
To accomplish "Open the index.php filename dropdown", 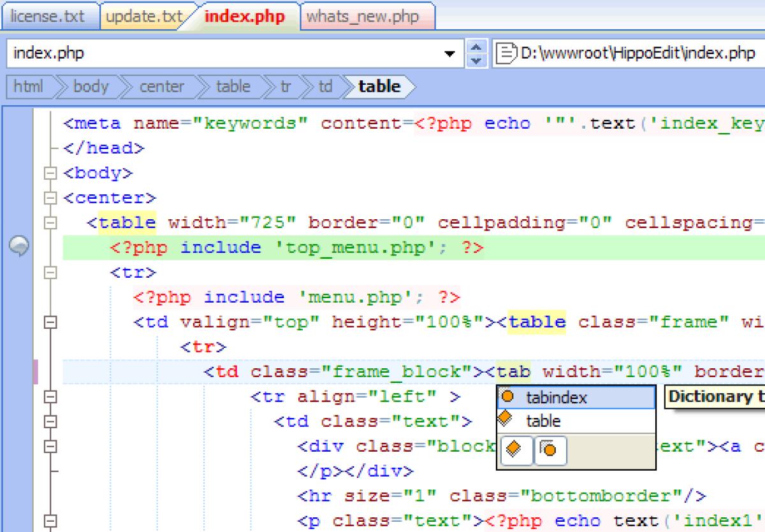I will click(451, 53).
